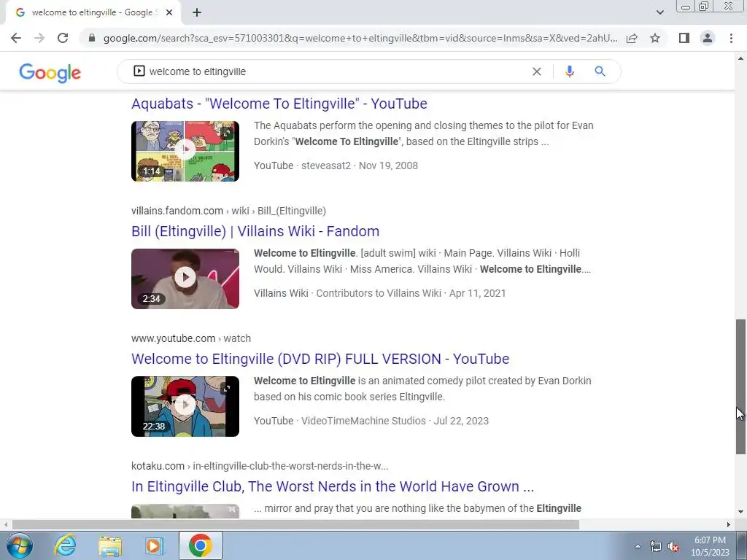Click the vertical scrollbar thumb
Screen dimensions: 747x560
point(740,386)
